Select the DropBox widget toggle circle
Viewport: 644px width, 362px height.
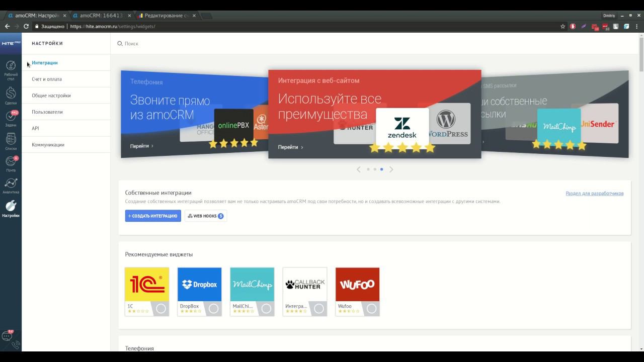tap(213, 308)
